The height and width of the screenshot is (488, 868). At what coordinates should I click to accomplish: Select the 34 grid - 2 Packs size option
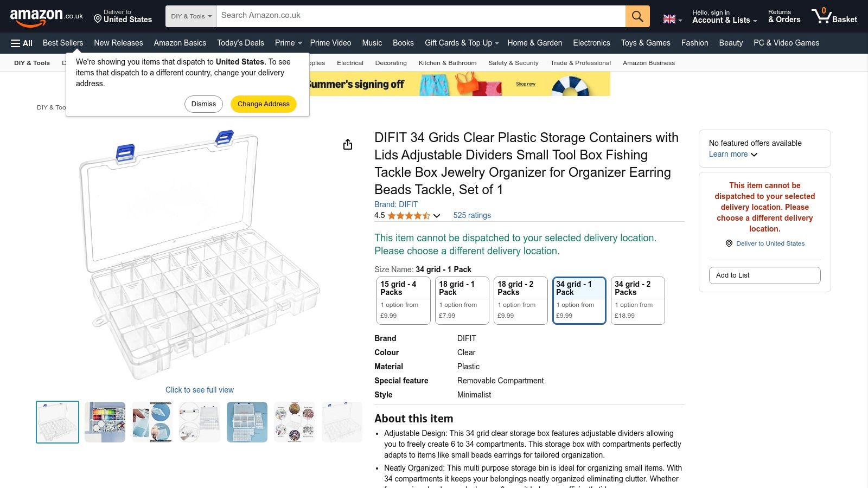(x=637, y=300)
